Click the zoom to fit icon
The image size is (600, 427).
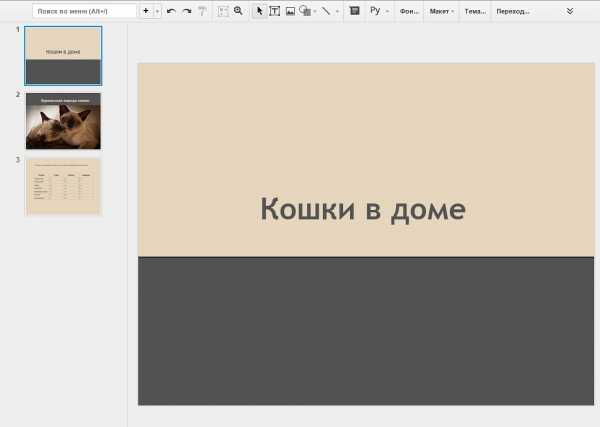[x=223, y=11]
